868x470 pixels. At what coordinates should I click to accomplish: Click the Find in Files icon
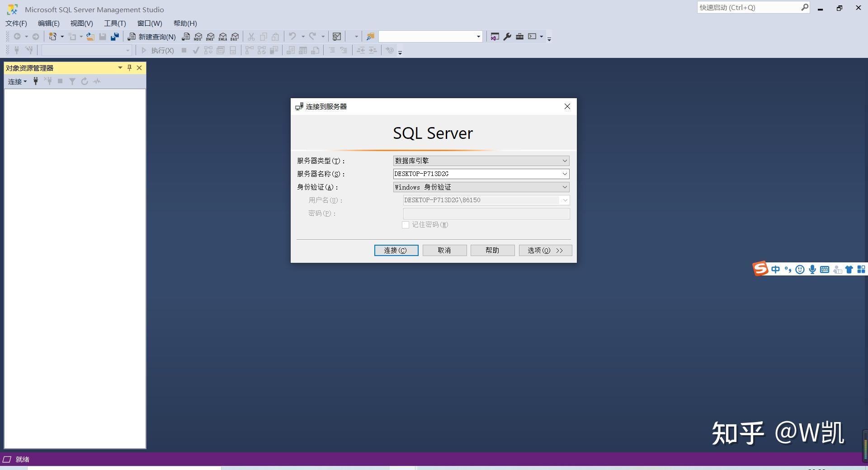370,37
